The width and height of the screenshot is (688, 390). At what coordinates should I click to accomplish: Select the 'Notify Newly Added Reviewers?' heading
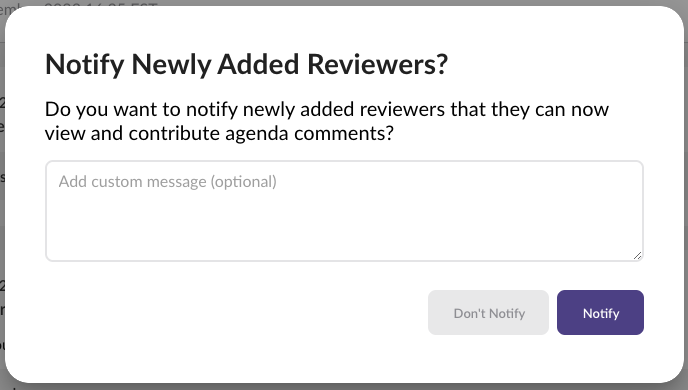(x=247, y=64)
